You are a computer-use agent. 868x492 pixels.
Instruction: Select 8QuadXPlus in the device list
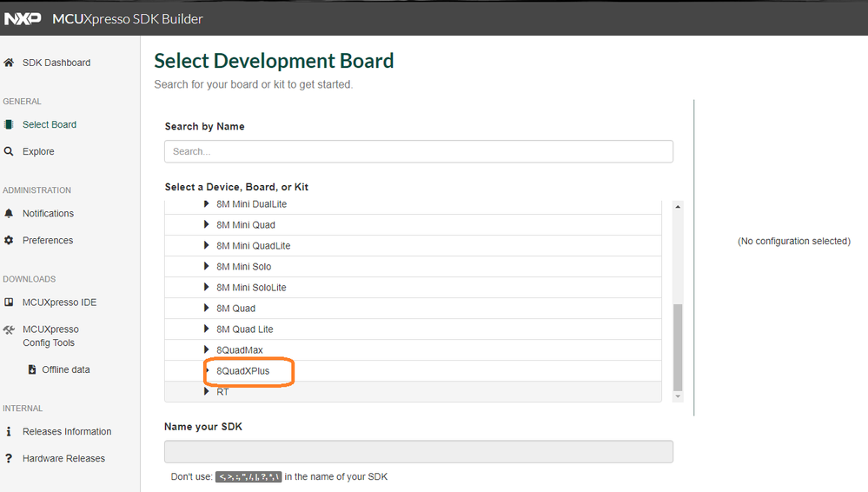tap(243, 371)
